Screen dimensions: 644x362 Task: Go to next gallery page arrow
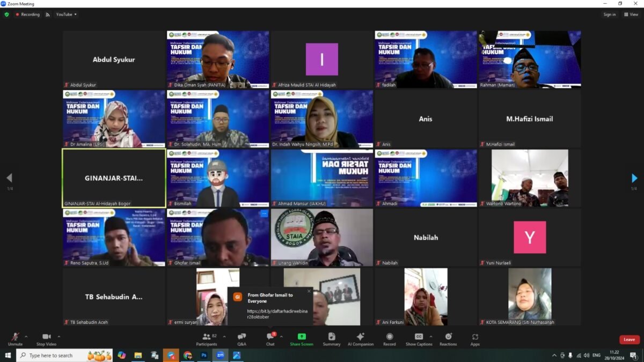tap(634, 178)
